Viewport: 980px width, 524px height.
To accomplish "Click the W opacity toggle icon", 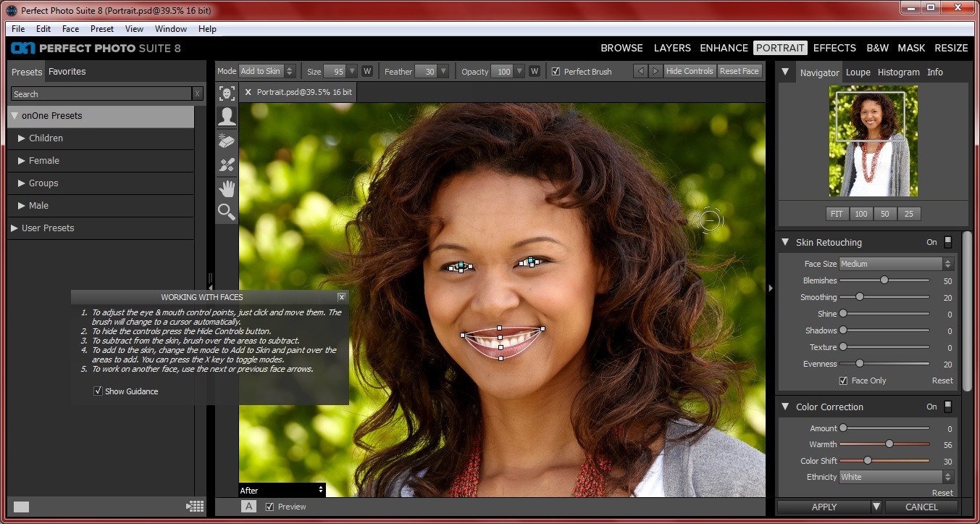I will (x=534, y=71).
